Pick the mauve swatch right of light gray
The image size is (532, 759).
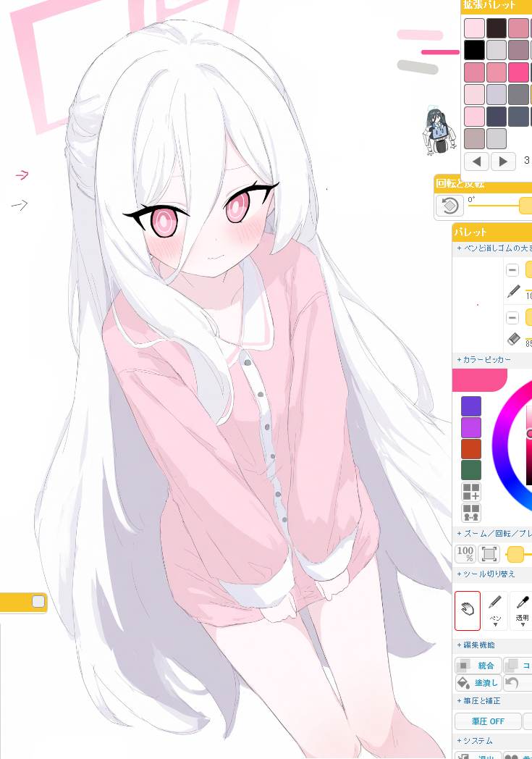click(518, 50)
